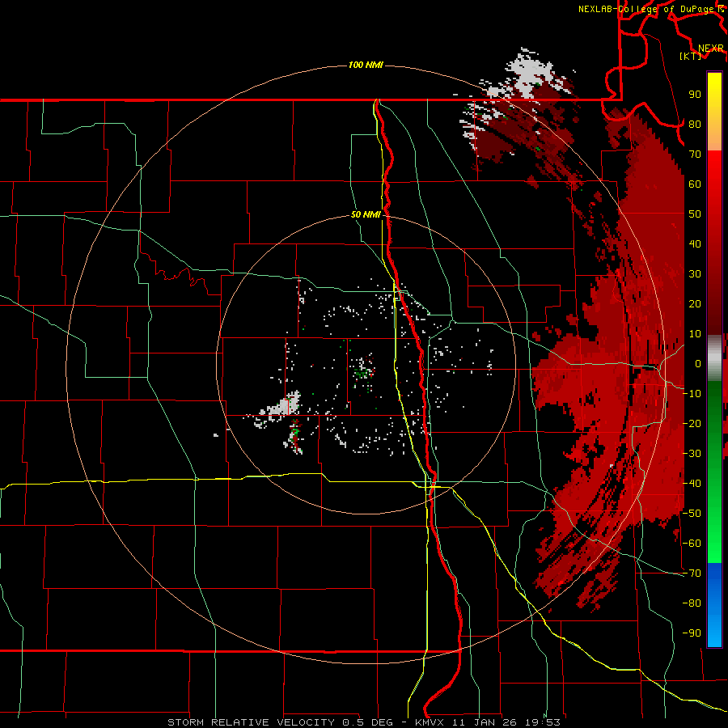This screenshot has height=728, width=728.
Task: Click the blue bottom segment of color bar
Action: point(714,604)
